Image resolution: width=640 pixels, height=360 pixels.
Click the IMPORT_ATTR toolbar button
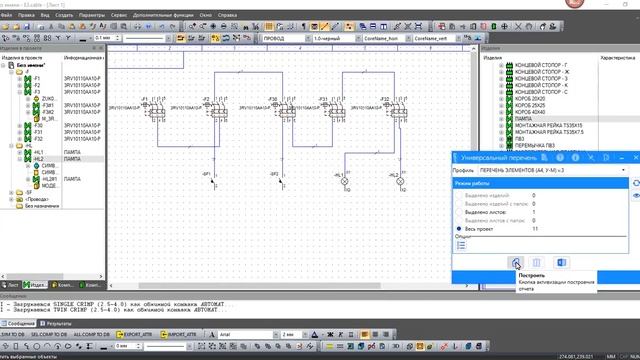179,334
